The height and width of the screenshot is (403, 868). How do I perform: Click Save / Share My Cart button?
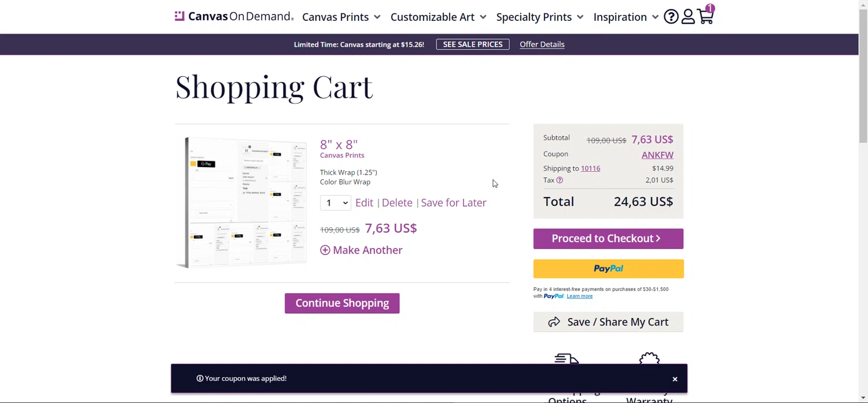[x=608, y=322]
